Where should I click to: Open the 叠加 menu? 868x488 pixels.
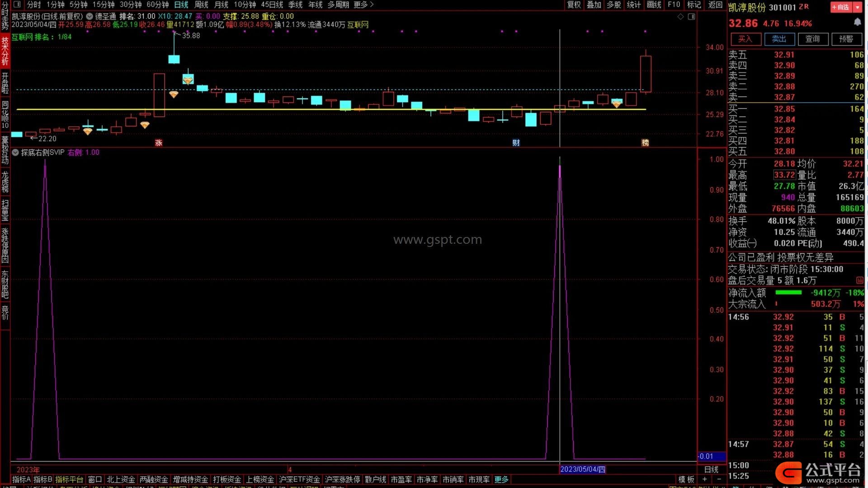(594, 5)
